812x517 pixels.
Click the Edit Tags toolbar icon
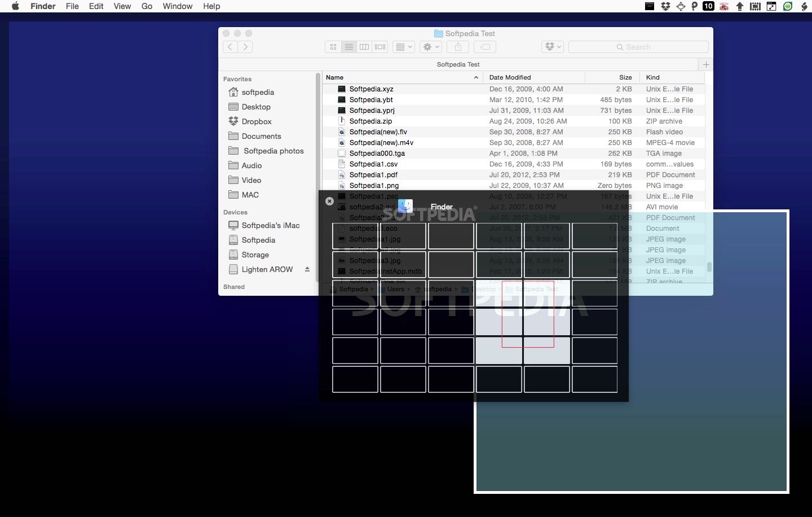pos(485,47)
